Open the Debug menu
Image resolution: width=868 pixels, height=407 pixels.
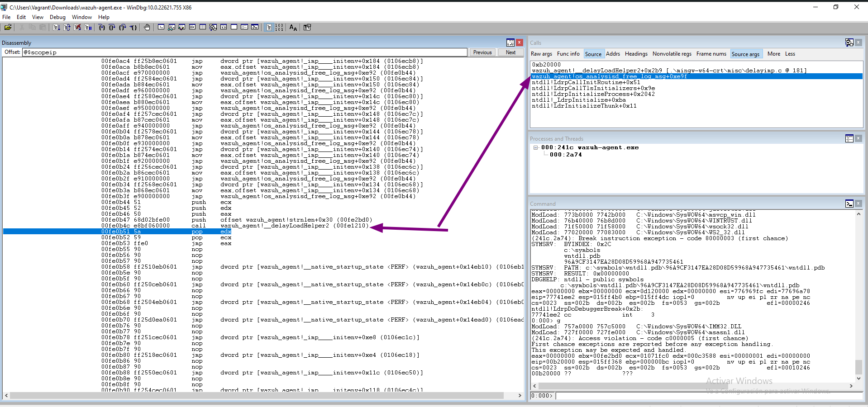point(57,17)
